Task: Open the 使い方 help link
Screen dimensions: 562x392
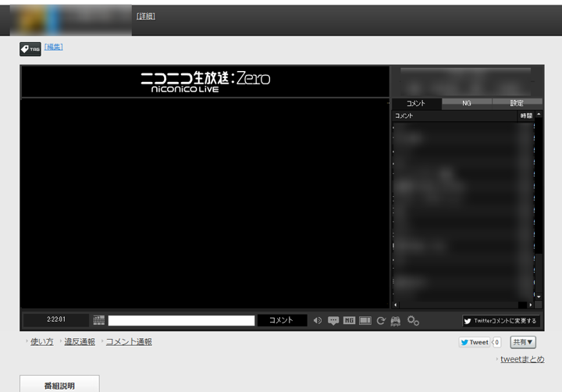Action: pos(41,342)
